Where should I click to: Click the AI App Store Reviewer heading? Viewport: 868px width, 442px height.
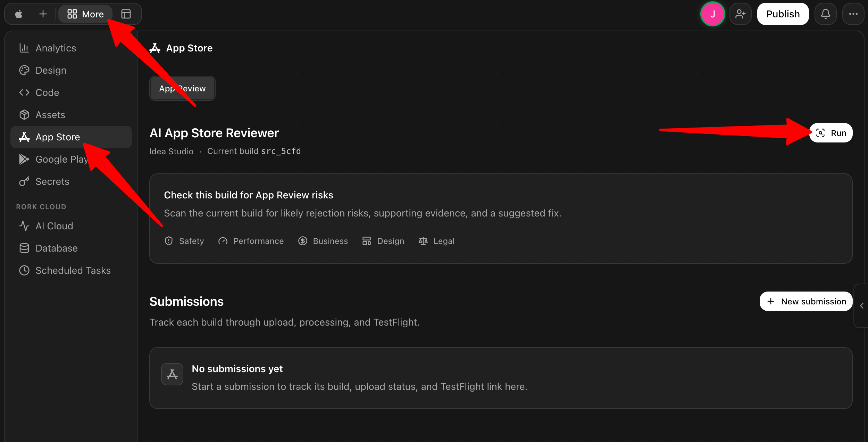tap(214, 133)
